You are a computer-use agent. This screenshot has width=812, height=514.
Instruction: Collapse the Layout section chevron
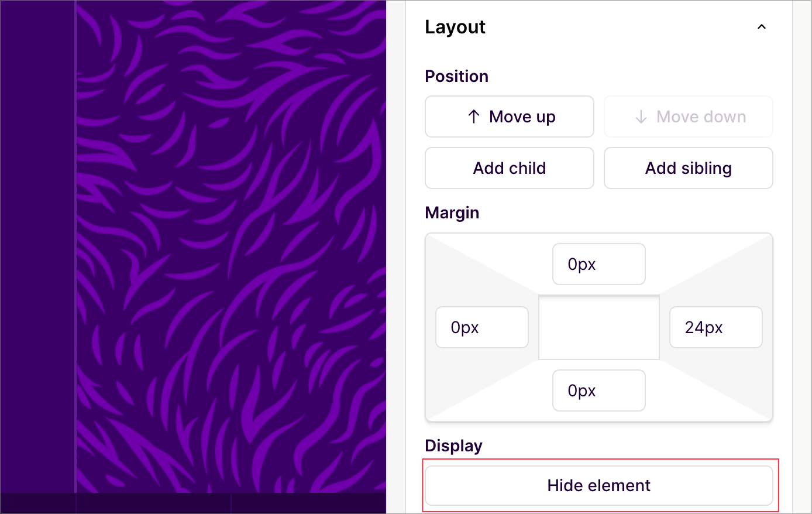click(761, 27)
